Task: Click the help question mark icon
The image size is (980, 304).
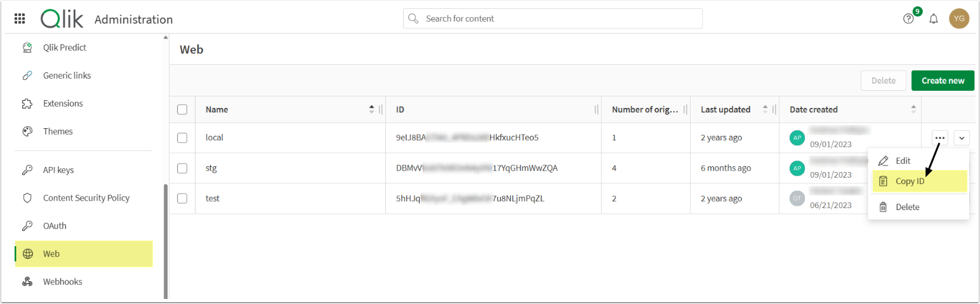Action: (x=908, y=19)
